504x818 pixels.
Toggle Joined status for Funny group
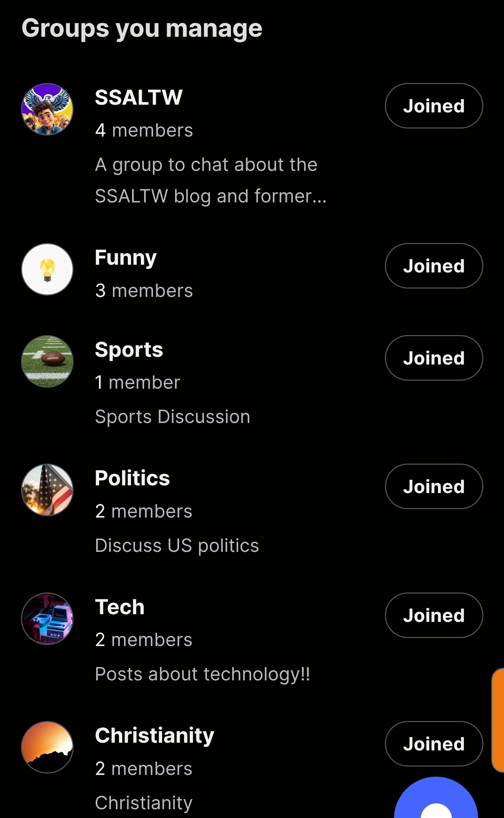434,266
